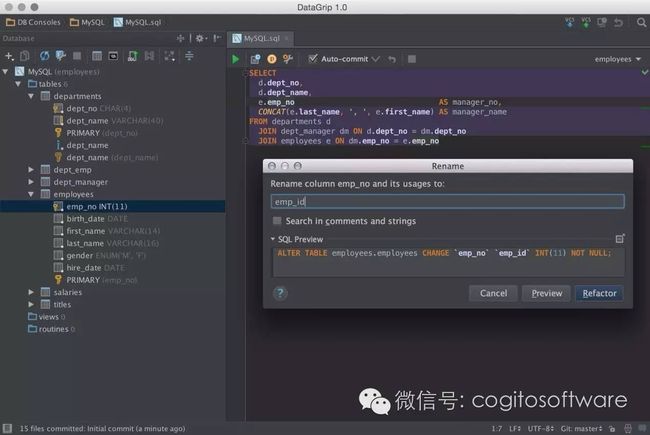The height and width of the screenshot is (435, 650).
Task: Click the Preview button in Rename dialog
Action: (x=546, y=293)
